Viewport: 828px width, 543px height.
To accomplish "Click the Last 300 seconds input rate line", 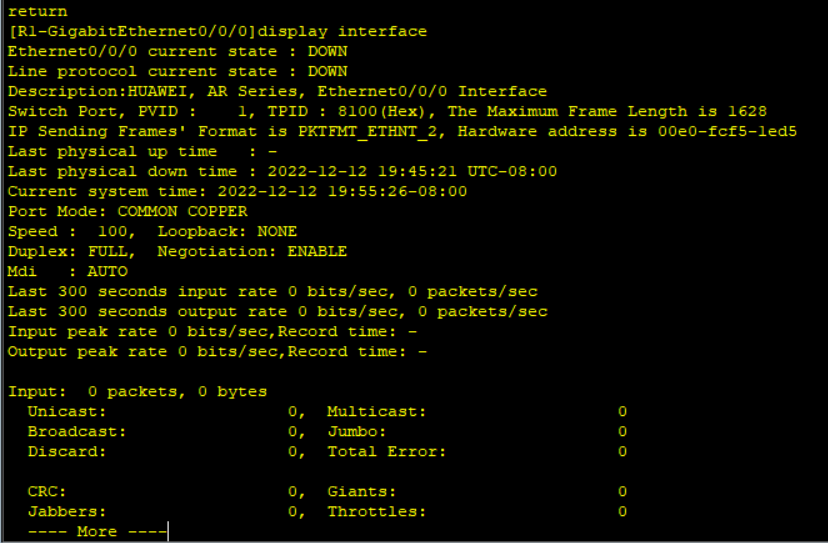I will point(272,292).
